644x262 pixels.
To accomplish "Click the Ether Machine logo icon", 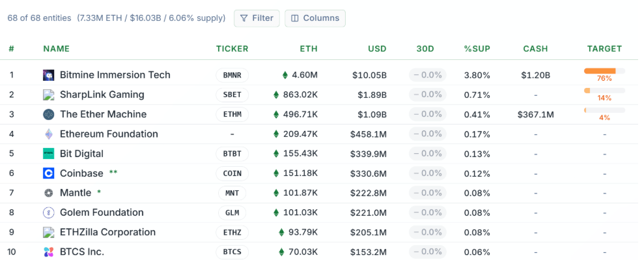I will coord(48,115).
